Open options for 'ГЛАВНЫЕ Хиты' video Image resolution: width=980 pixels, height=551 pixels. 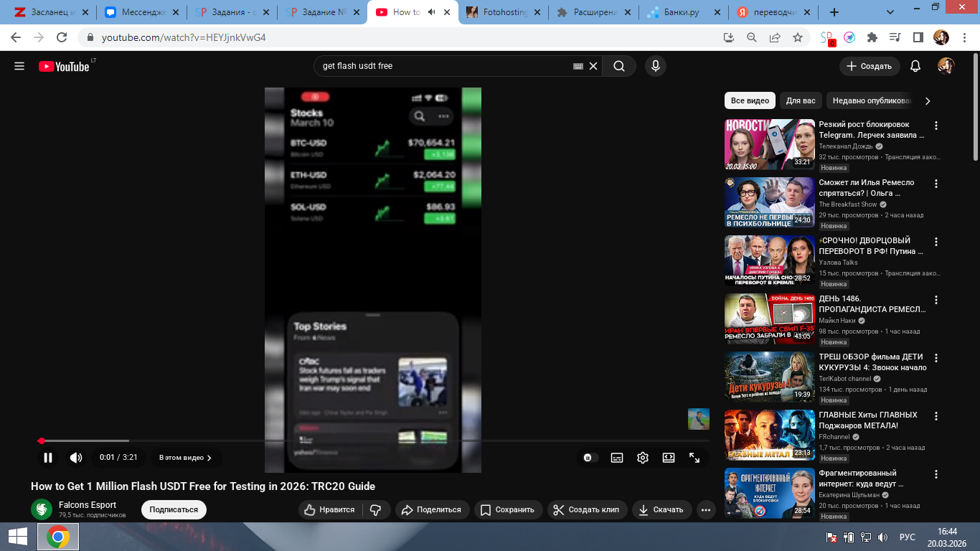[x=936, y=416]
